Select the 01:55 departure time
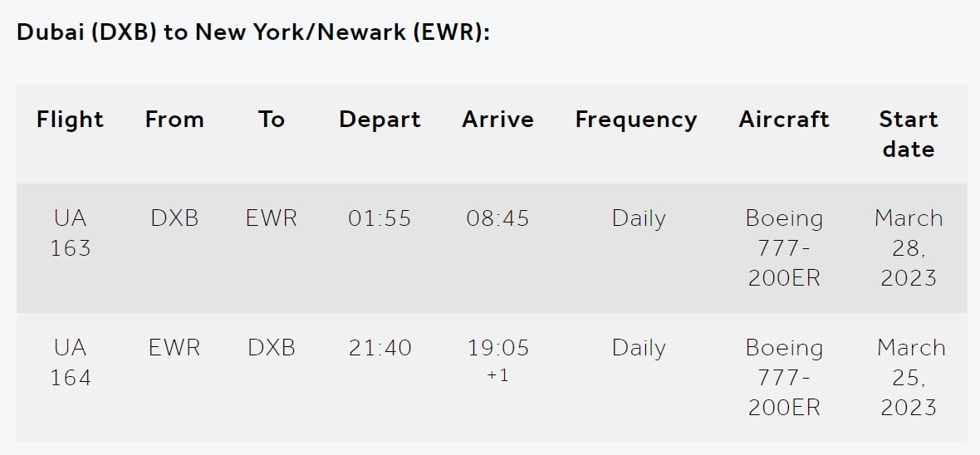Viewport: 980px width, 455px height. 380,219
